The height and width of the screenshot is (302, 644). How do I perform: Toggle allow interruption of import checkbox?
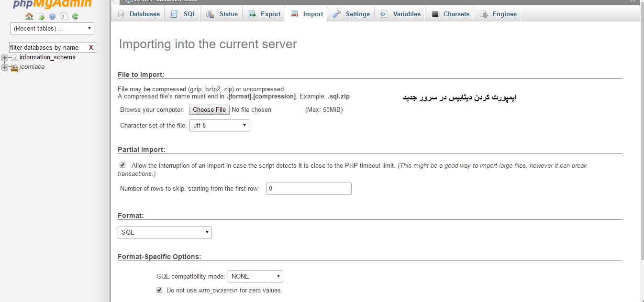click(122, 165)
